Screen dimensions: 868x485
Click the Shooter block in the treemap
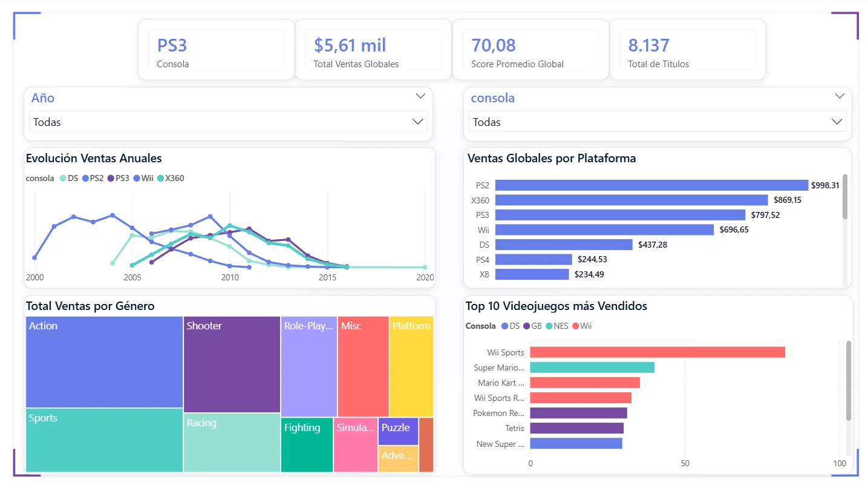(x=232, y=365)
